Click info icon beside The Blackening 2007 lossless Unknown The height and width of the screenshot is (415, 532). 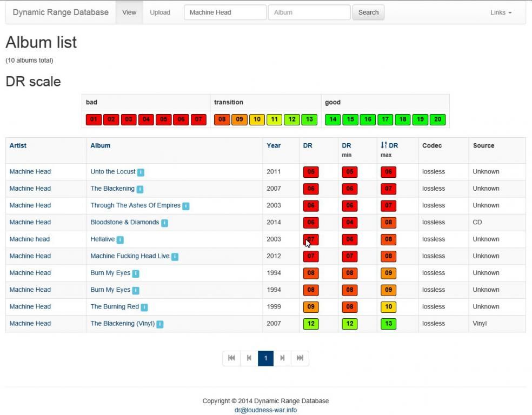coord(140,189)
